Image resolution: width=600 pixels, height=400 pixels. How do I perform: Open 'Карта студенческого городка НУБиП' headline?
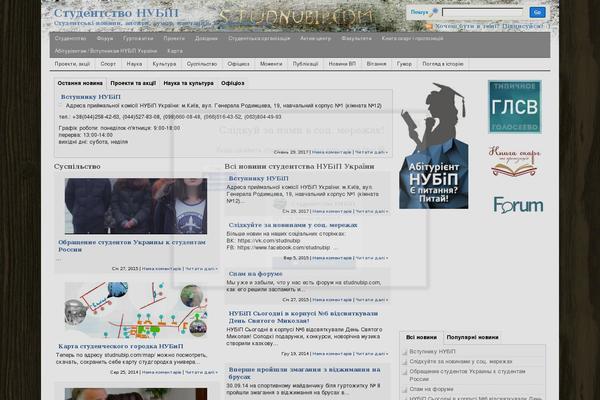pyautogui.click(x=121, y=346)
